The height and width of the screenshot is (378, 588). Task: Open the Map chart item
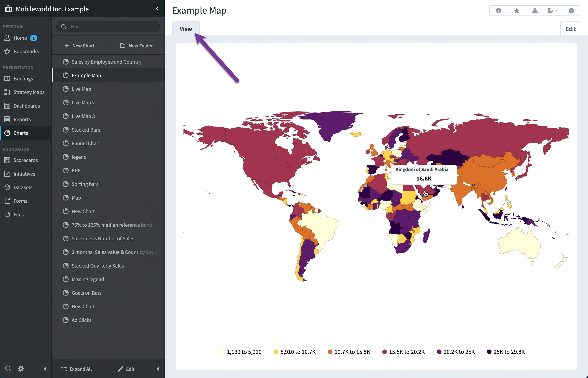[x=108, y=197]
